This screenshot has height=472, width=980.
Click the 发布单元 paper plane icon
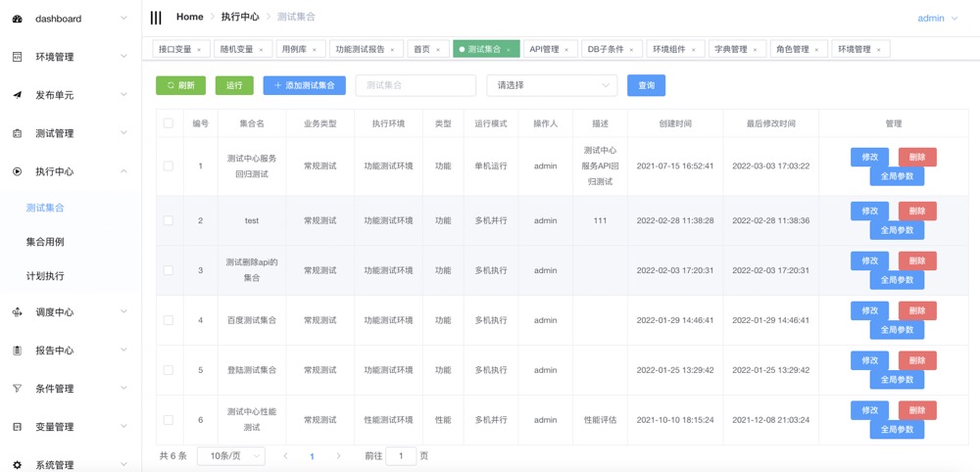(x=18, y=95)
